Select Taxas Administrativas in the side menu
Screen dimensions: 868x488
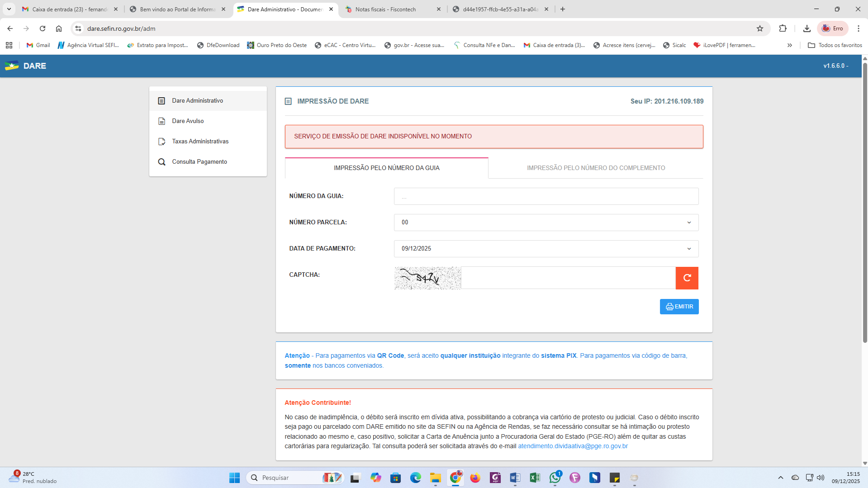200,142
